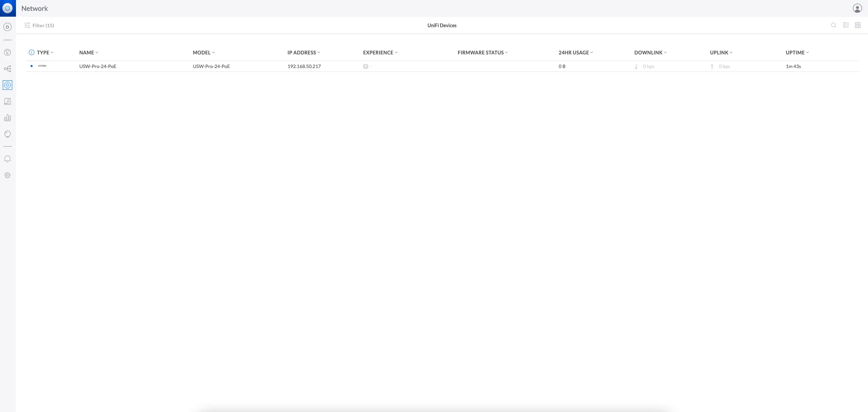Open the Statistics bar chart icon
This screenshot has width=868, height=412.
coord(7,118)
